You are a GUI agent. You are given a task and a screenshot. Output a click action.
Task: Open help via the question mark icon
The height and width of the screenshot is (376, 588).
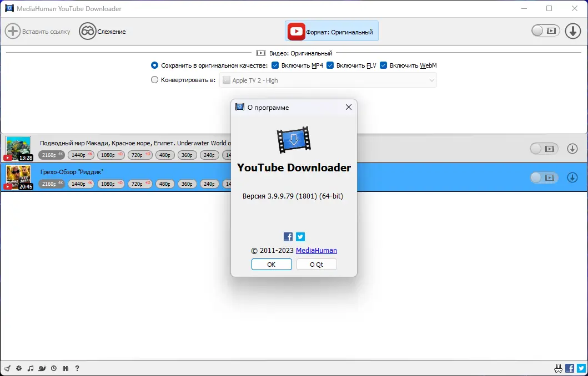click(77, 368)
